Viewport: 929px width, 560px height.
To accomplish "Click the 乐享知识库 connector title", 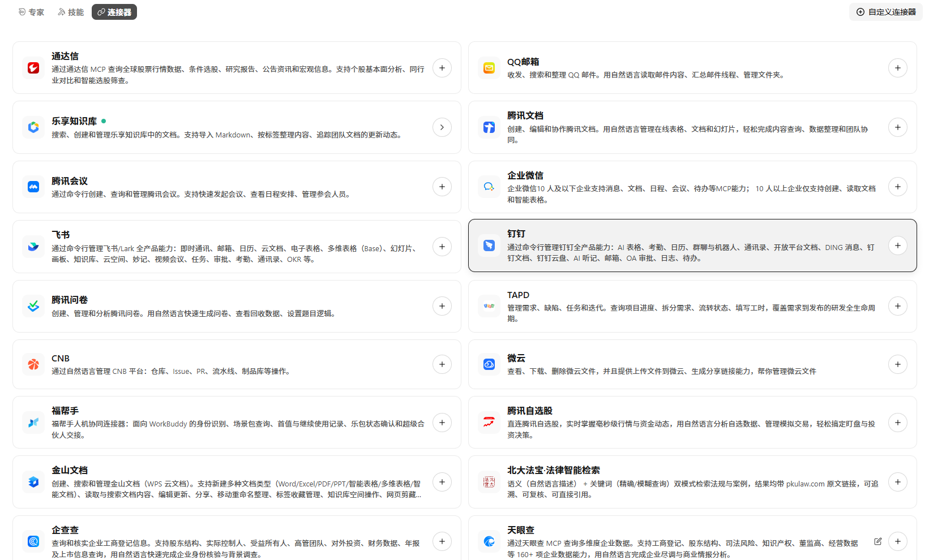I will 74,121.
